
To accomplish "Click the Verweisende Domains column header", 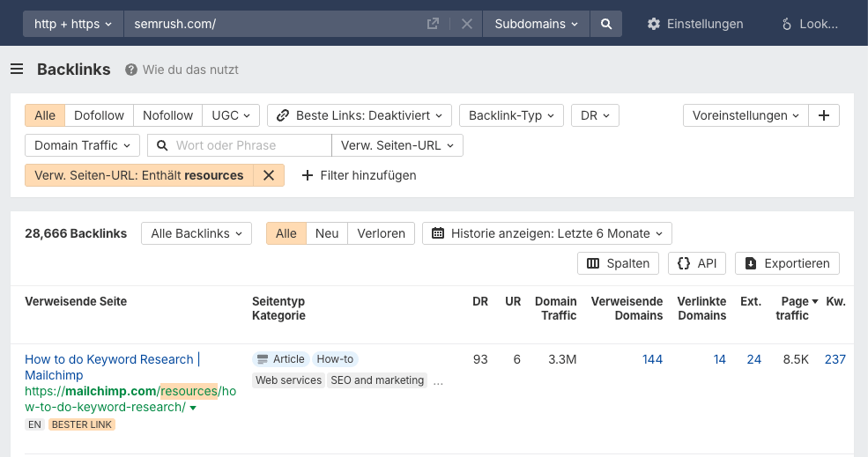I will (627, 308).
